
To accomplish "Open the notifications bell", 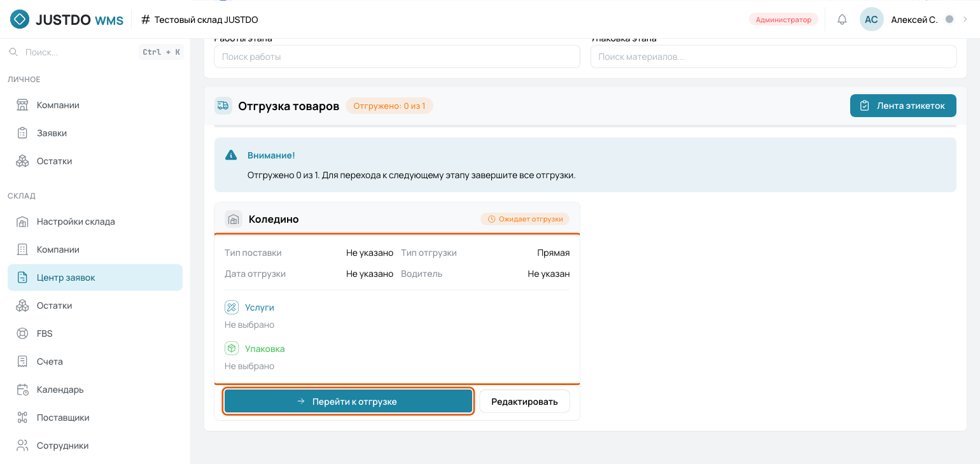I will pyautogui.click(x=842, y=20).
